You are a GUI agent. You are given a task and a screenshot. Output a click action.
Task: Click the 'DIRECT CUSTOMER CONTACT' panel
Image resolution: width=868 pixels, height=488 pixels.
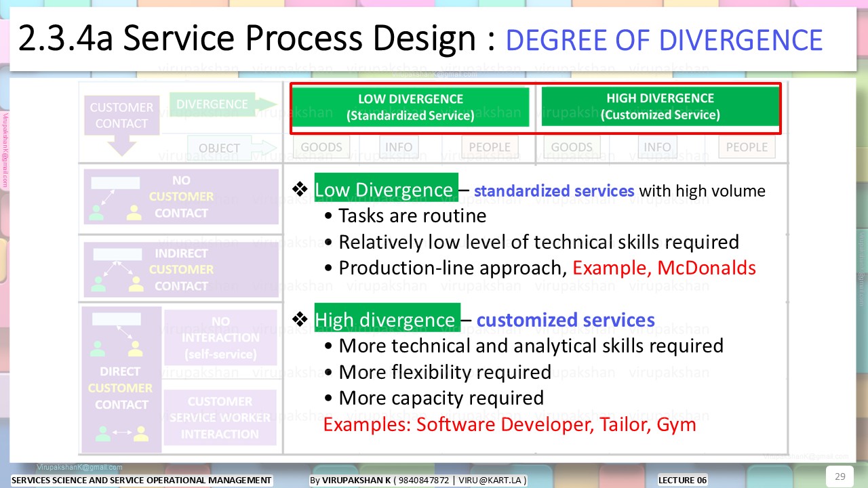[x=121, y=380]
